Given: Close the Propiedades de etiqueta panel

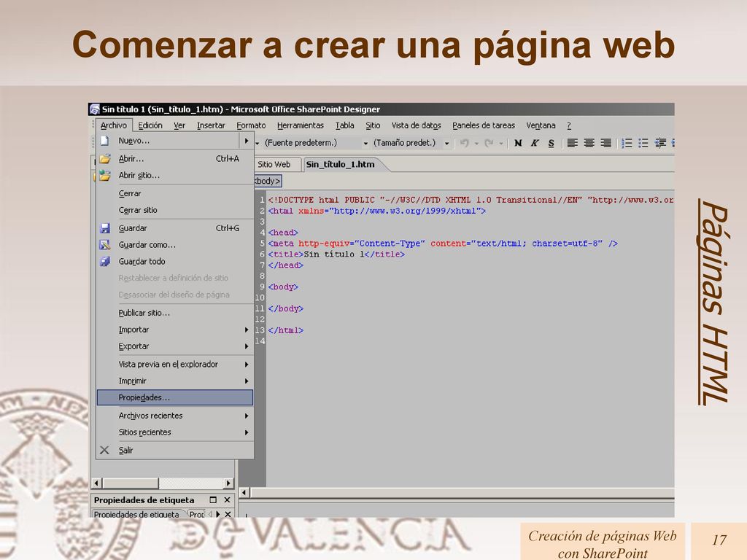Looking at the screenshot, I should (x=228, y=500).
